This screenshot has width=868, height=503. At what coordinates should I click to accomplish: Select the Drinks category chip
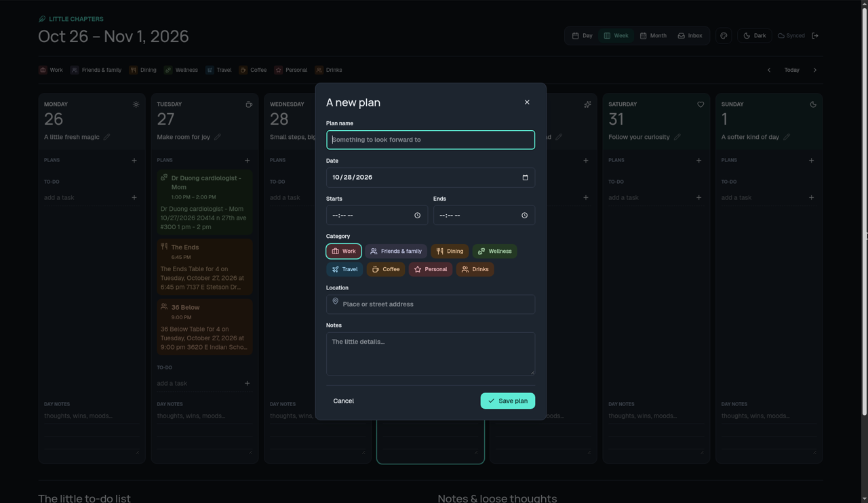(475, 269)
